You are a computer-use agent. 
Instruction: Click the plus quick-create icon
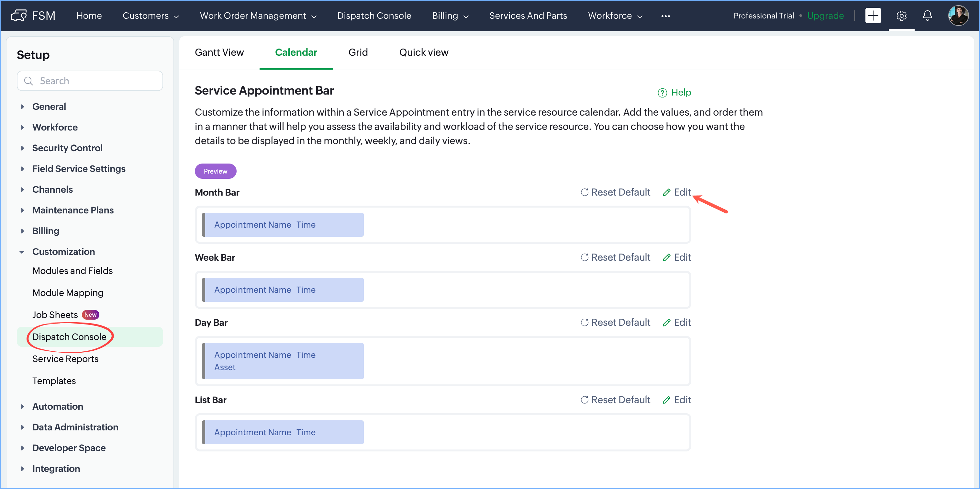pyautogui.click(x=873, y=16)
